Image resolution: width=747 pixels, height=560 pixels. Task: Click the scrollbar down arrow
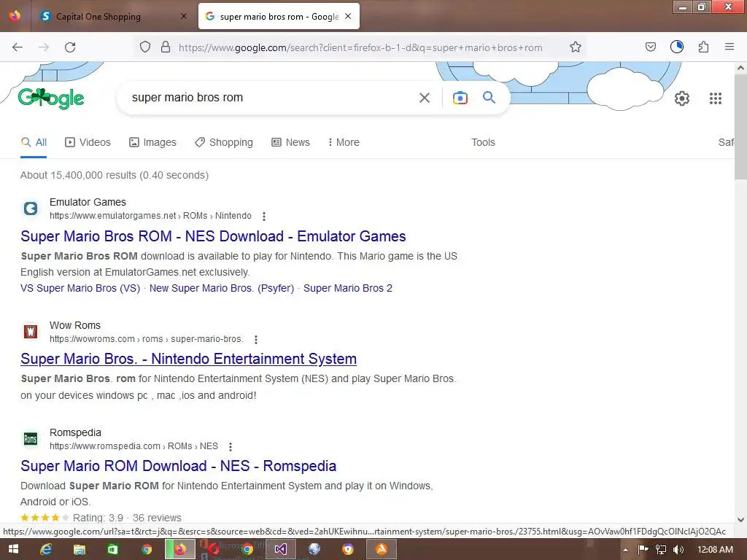[x=741, y=519]
